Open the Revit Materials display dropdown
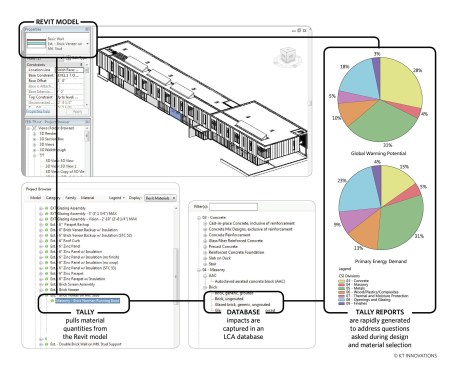Screen dimensions: 454x366 pos(160,198)
